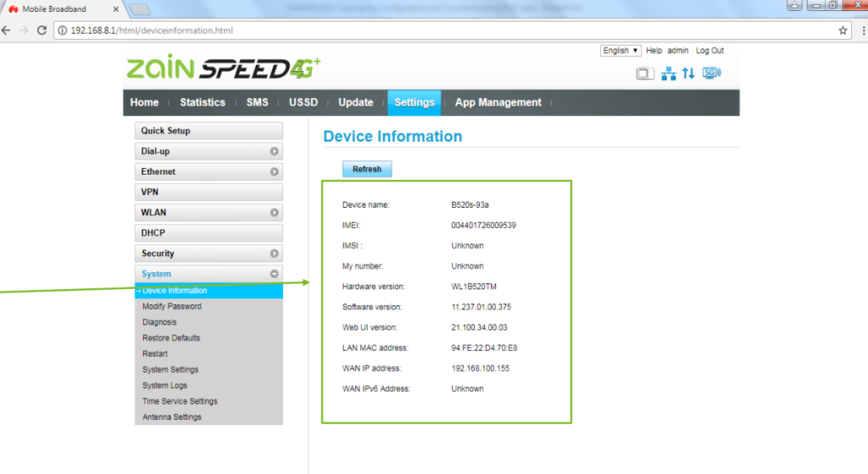
Task: Open Quick Setup in the sidebar
Action: (x=209, y=131)
